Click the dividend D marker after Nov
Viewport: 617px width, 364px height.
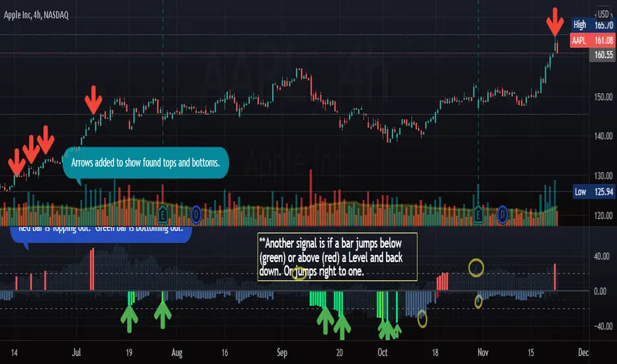502,215
